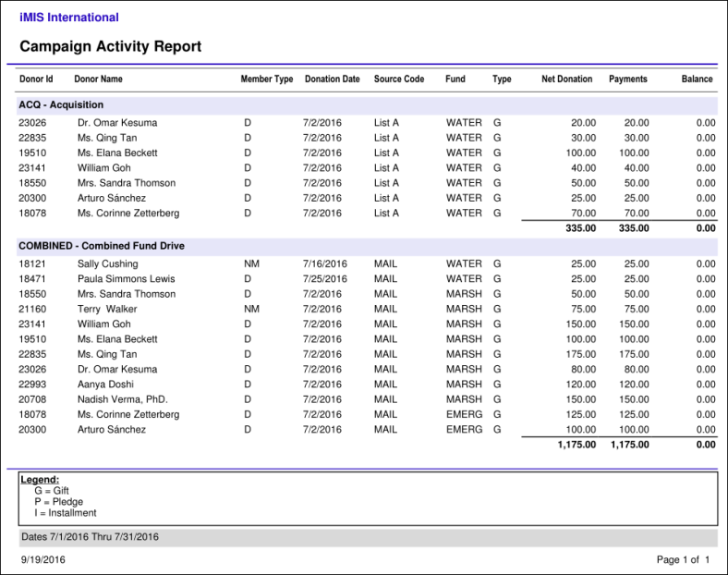Viewport: 728px width, 575px height.
Task: Click the 120.00 payment for Aanya Doshi
Action: (x=634, y=385)
